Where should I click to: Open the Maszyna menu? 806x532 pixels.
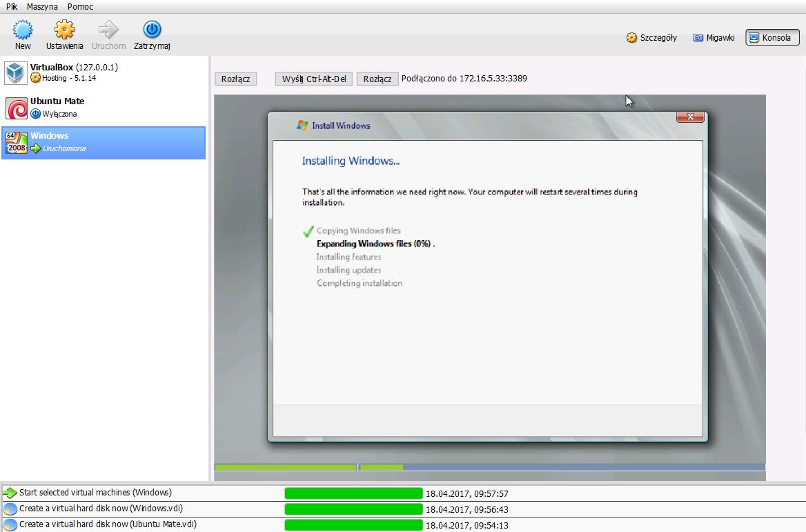[42, 7]
